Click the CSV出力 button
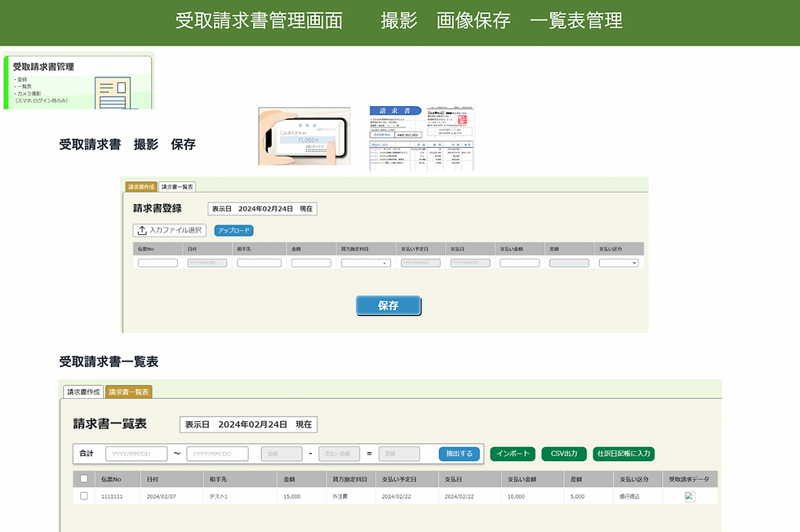Screen dimensions: 800x532 [564, 454]
